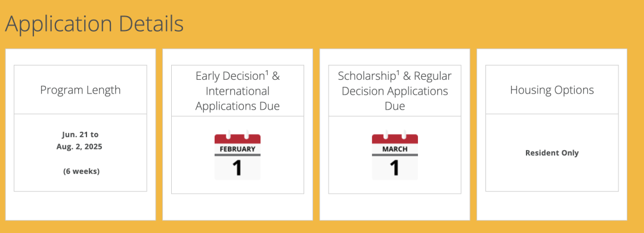The width and height of the screenshot is (644, 233).
Task: Select the International Applications Due heading text
Action: pos(237,98)
